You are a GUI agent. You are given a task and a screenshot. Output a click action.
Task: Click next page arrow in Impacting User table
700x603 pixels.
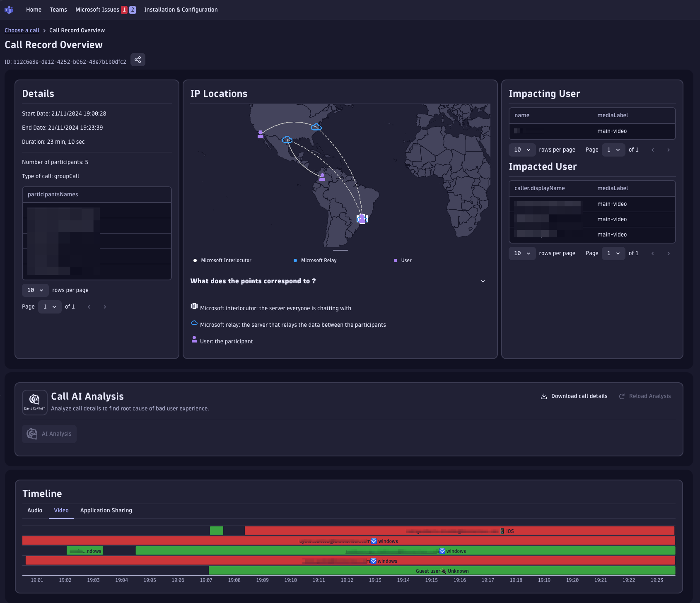pyautogui.click(x=669, y=150)
